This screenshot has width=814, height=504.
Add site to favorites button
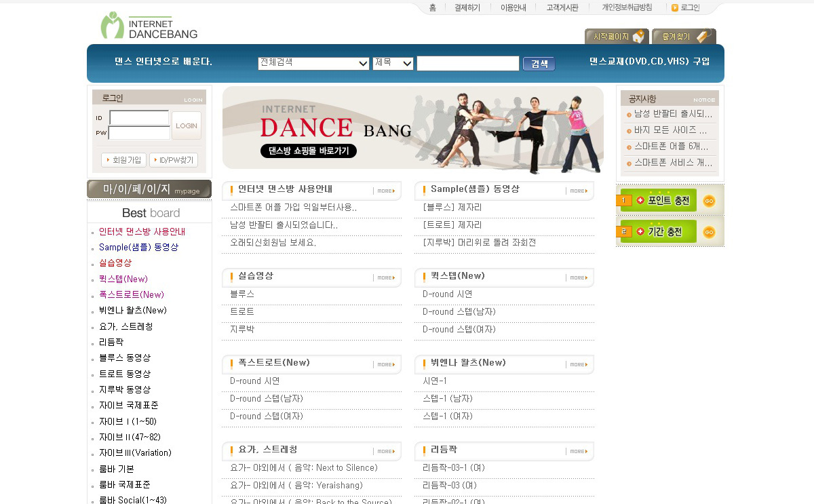point(683,37)
